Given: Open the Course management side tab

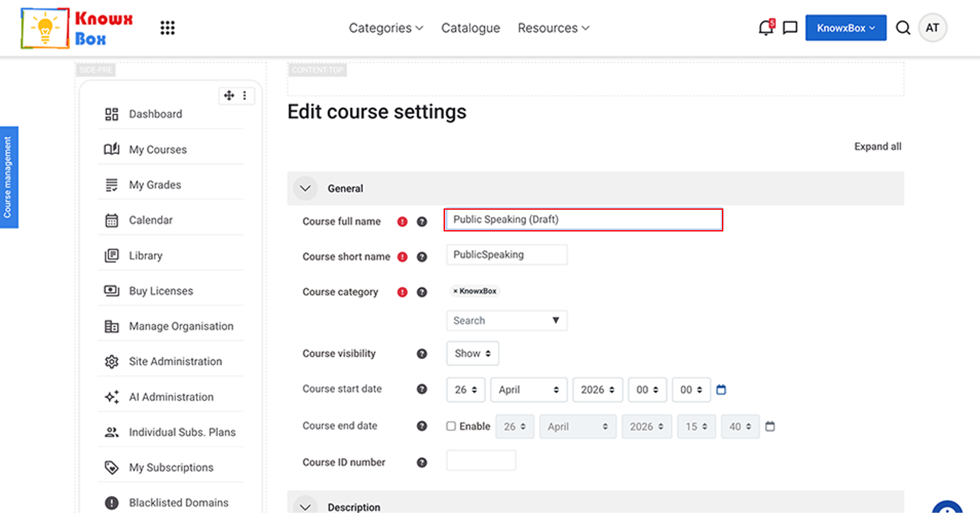Looking at the screenshot, I should (9, 177).
